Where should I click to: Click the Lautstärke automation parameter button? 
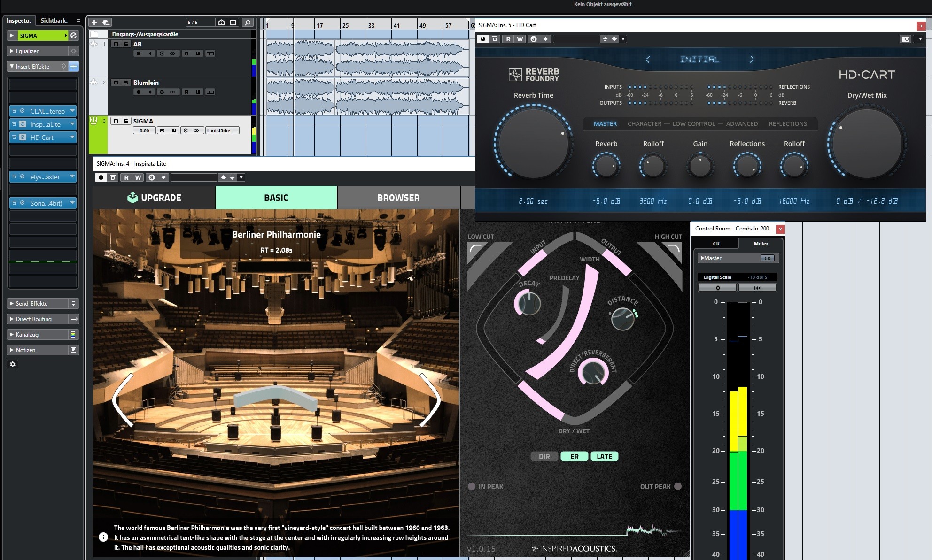click(222, 130)
